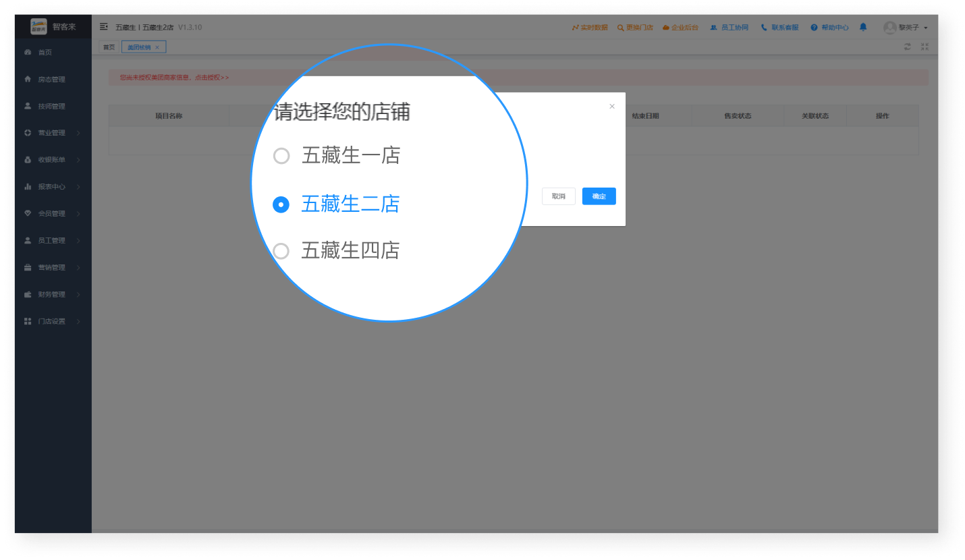Image resolution: width=965 pixels, height=560 pixels.
Task: Click the 点击授权>> authorization link
Action: (212, 78)
